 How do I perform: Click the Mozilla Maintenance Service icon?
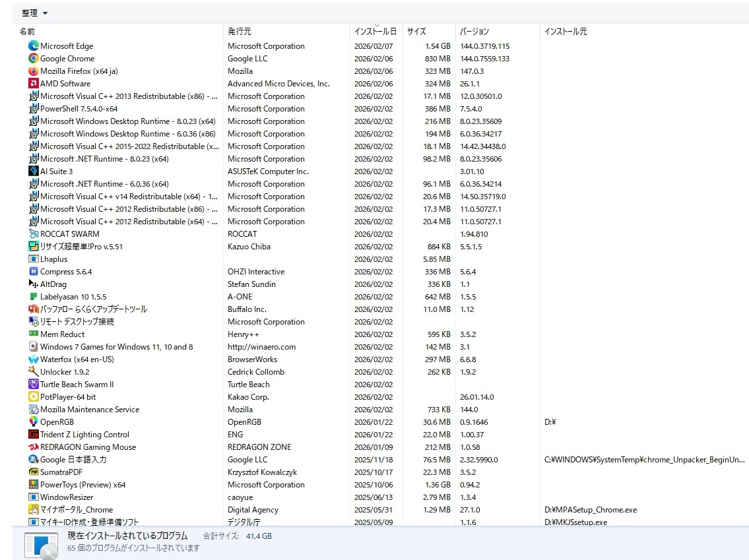(34, 409)
